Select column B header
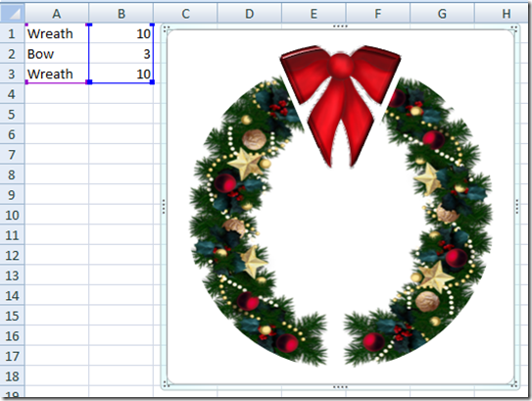The height and width of the screenshot is (401, 532). click(121, 14)
